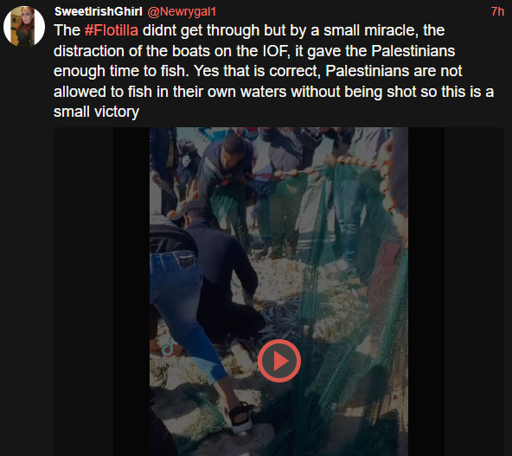Screen dimensions: 512x456
Task: Click the left black letterbox of video
Action: [x=131, y=291]
